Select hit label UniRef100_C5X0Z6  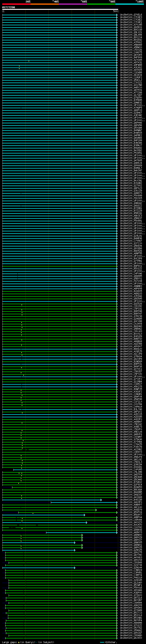tap(131, 50)
